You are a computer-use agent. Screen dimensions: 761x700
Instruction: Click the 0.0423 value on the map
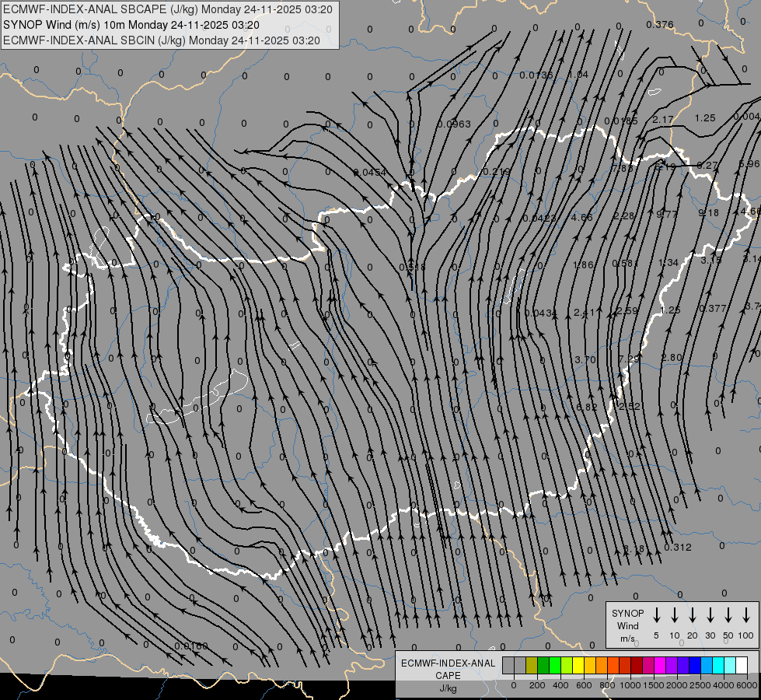(x=539, y=218)
